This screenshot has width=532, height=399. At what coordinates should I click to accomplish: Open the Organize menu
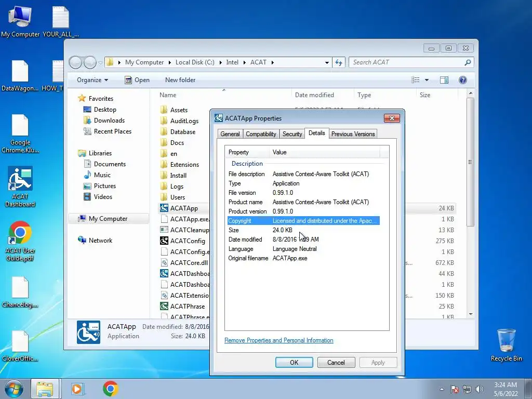pyautogui.click(x=92, y=80)
